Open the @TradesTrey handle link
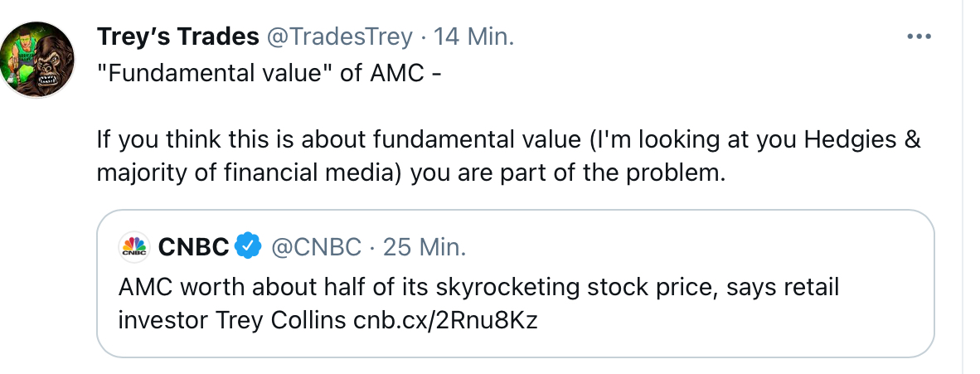The width and height of the screenshot is (980, 374). pos(338,37)
